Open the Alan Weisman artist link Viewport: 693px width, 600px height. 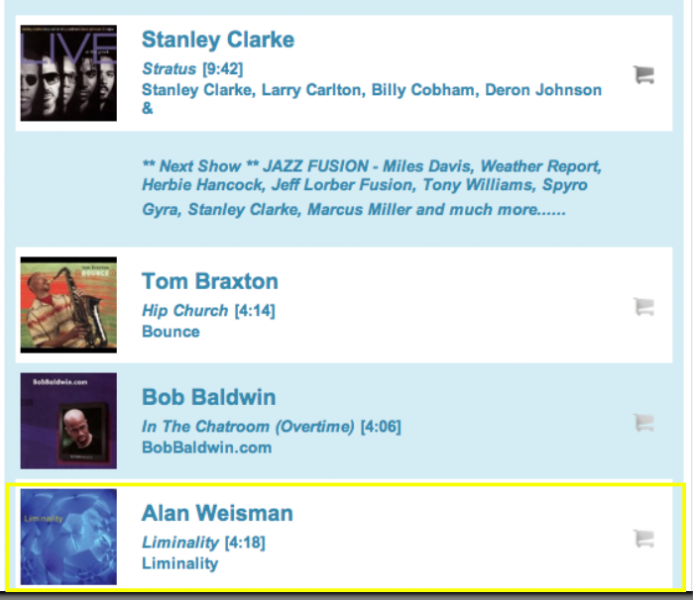click(217, 514)
